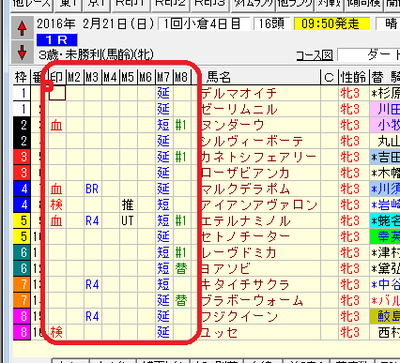The width and height of the screenshot is (400, 363).
Task: Click the orange frame 7 cell for キタイチサクラ
Action: pyautogui.click(x=22, y=284)
